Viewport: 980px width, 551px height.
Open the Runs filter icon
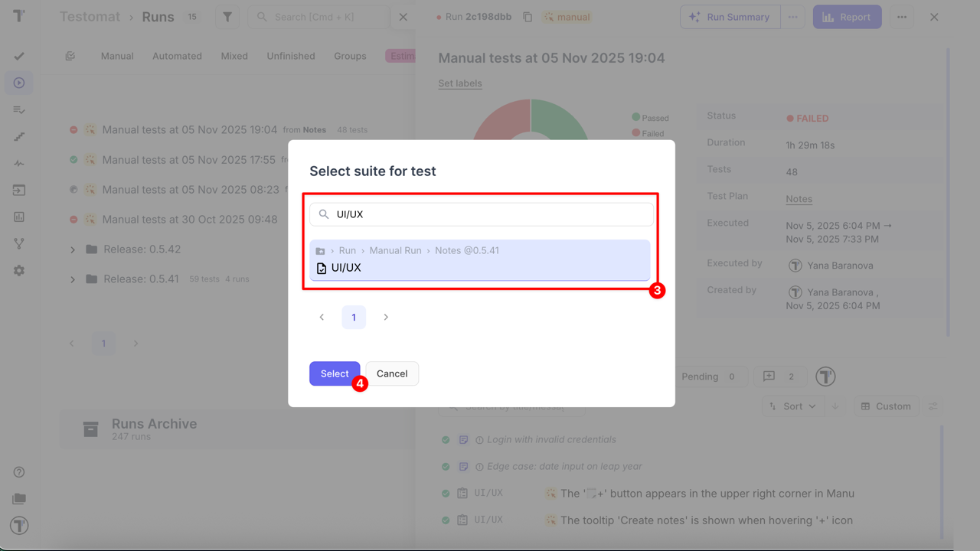click(x=227, y=17)
